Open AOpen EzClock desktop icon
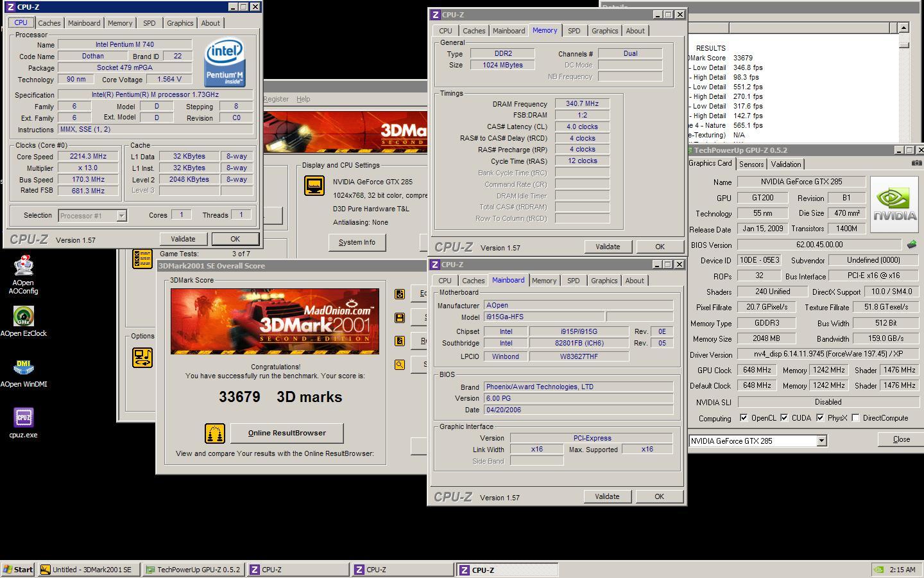The height and width of the screenshot is (578, 924). tap(23, 321)
